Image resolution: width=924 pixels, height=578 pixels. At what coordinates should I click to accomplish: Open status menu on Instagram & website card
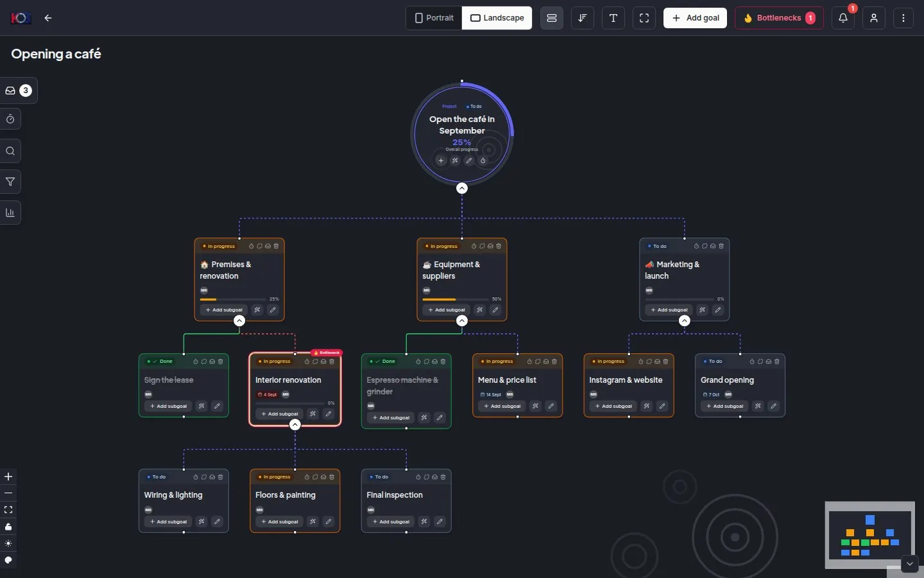pos(608,362)
